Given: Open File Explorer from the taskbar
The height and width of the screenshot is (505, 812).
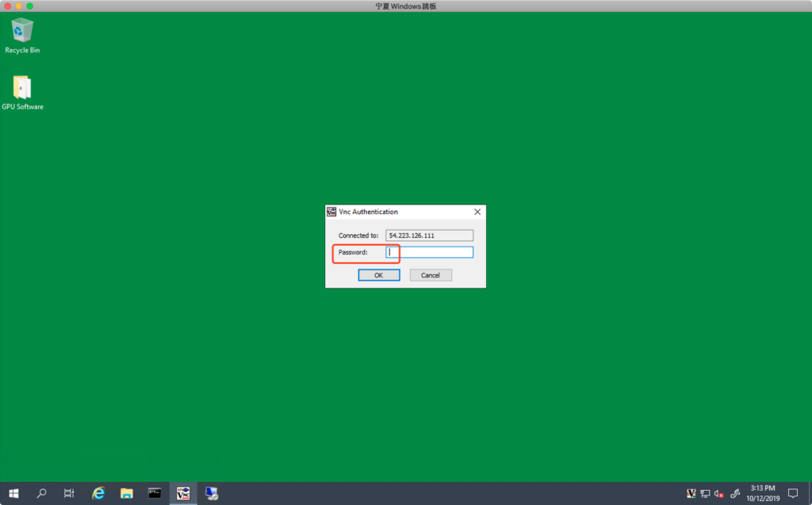Looking at the screenshot, I should (126, 493).
